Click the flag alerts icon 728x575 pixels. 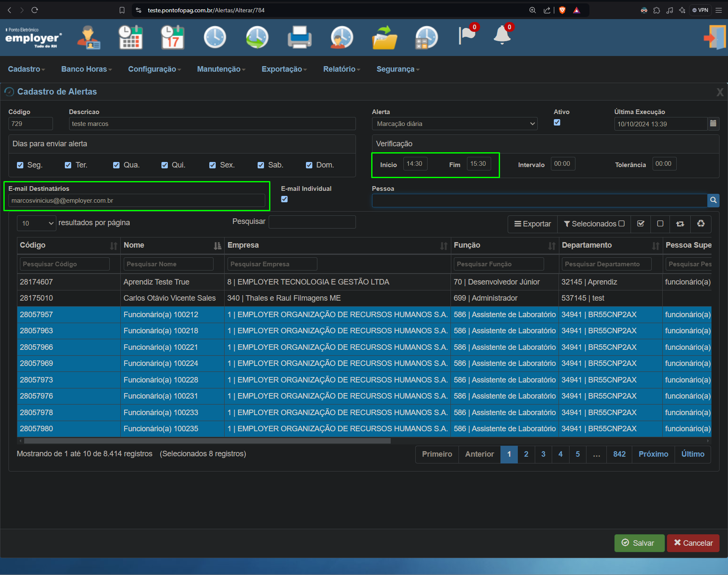[x=467, y=35]
